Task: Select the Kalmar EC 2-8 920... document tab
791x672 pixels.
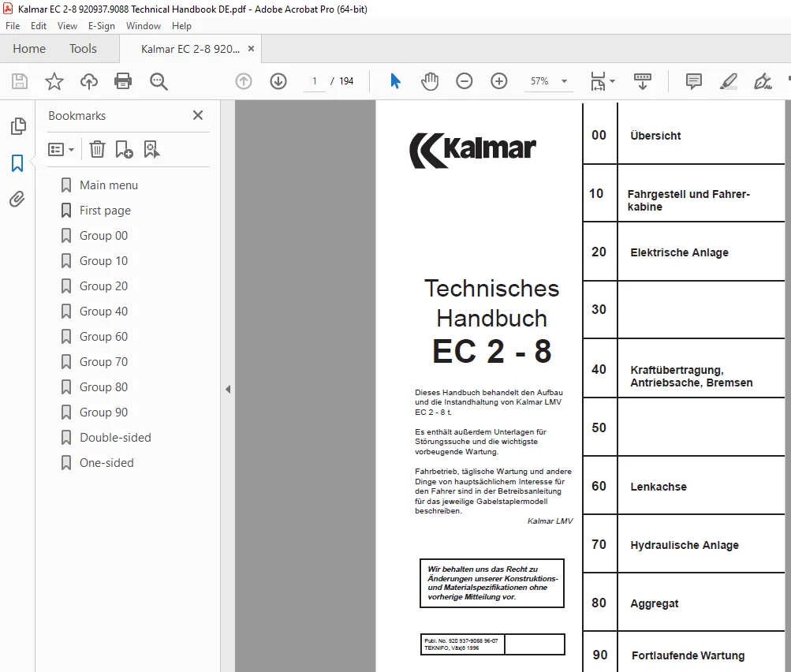Action: click(x=190, y=49)
